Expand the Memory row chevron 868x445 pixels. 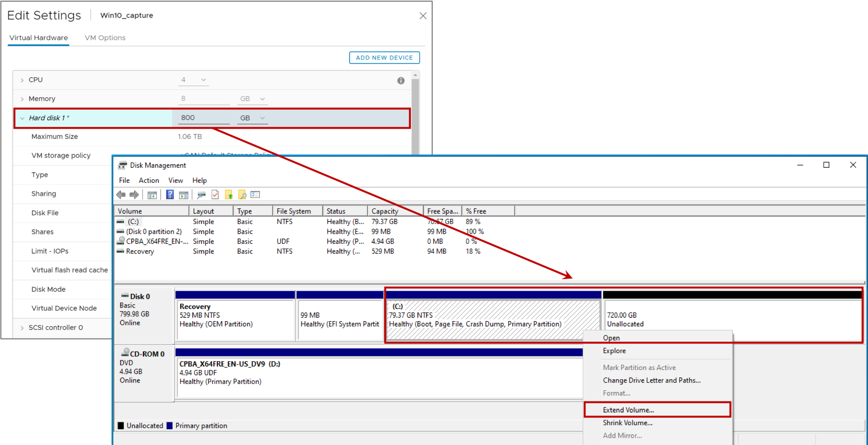[22, 99]
